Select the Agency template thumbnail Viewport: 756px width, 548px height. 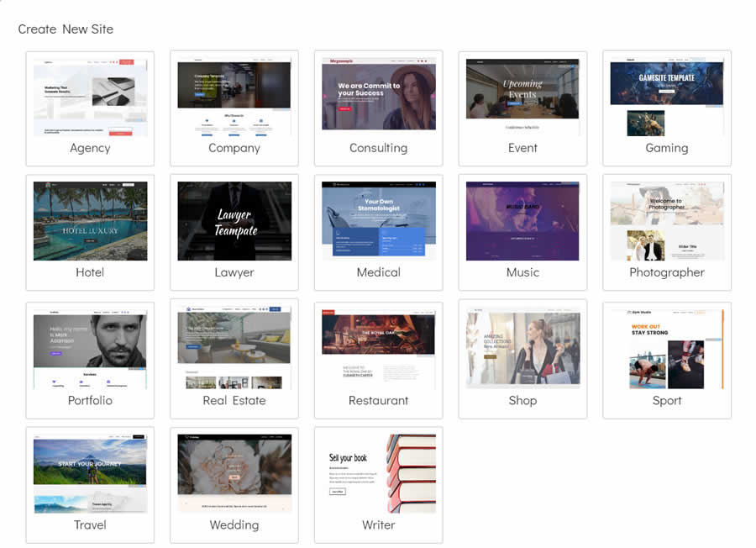[90, 97]
